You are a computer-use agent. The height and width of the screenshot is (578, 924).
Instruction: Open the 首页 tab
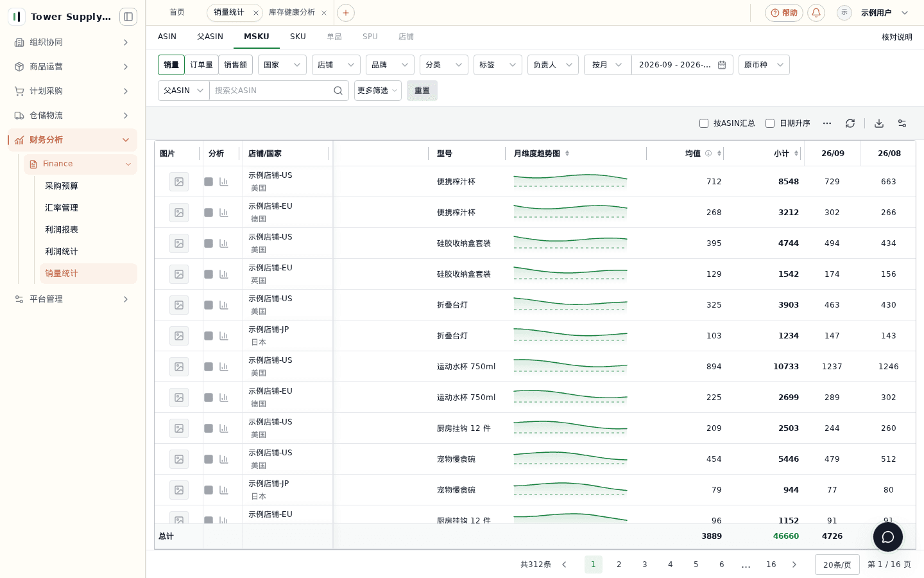(x=177, y=13)
